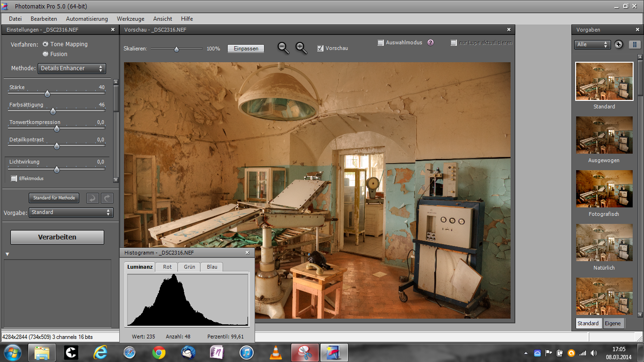Click the presets list scroll-down arrow
The height and width of the screenshot is (362, 644).
640,315
